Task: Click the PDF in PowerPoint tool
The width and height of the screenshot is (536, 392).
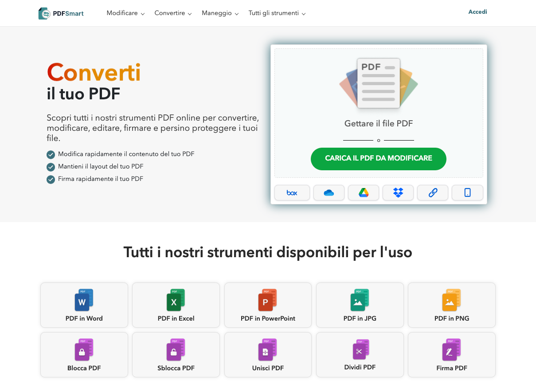Action: coord(268,305)
